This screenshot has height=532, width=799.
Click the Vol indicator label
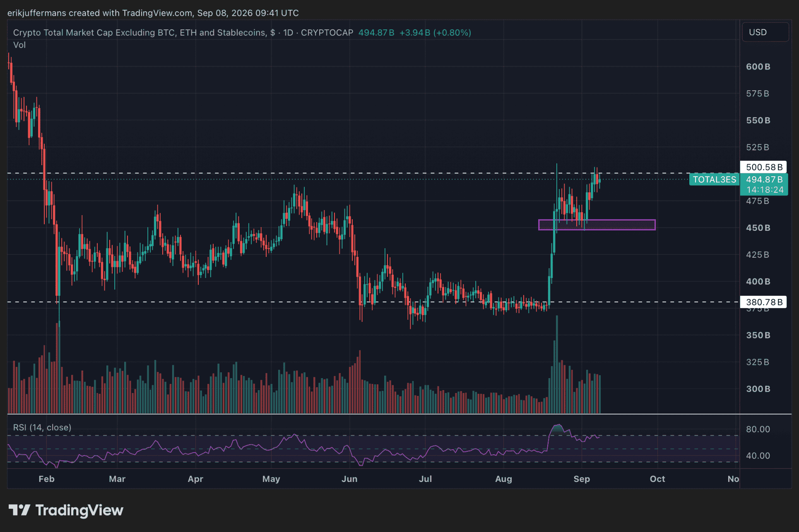pyautogui.click(x=19, y=45)
